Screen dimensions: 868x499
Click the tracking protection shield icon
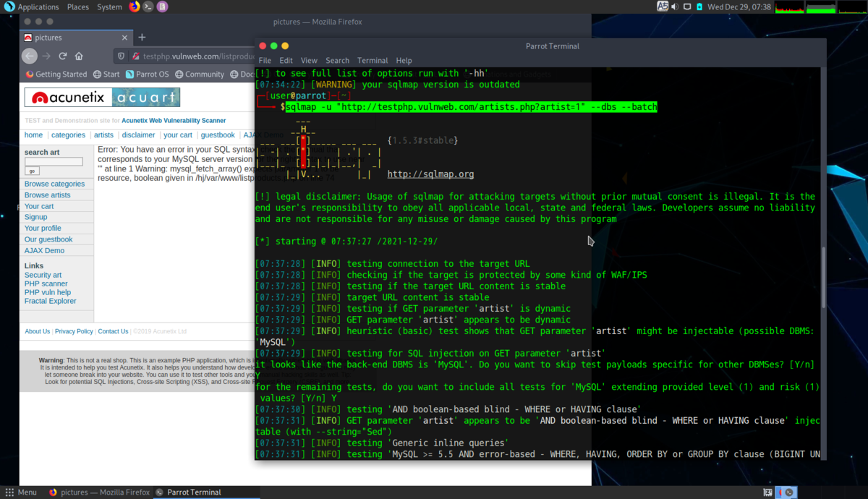[122, 56]
